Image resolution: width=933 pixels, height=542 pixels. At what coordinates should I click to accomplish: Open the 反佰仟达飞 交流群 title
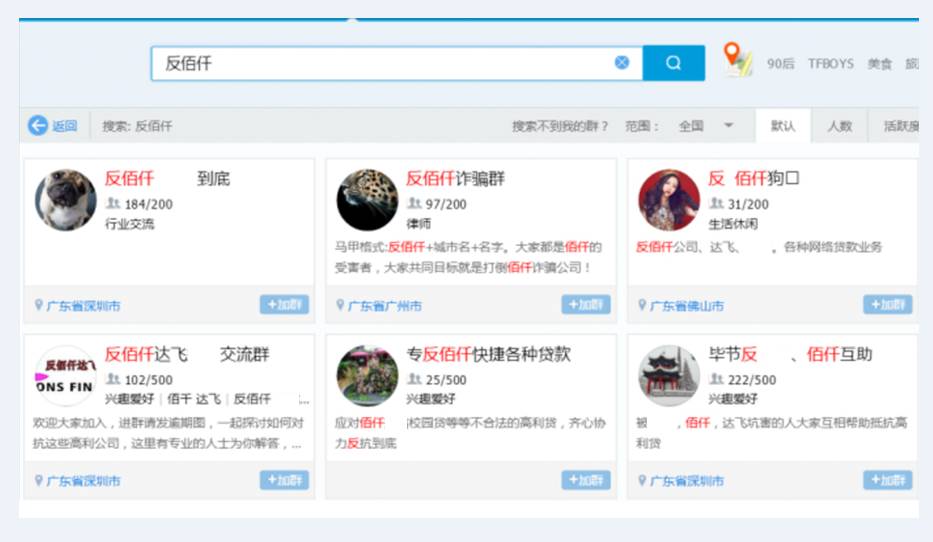187,355
